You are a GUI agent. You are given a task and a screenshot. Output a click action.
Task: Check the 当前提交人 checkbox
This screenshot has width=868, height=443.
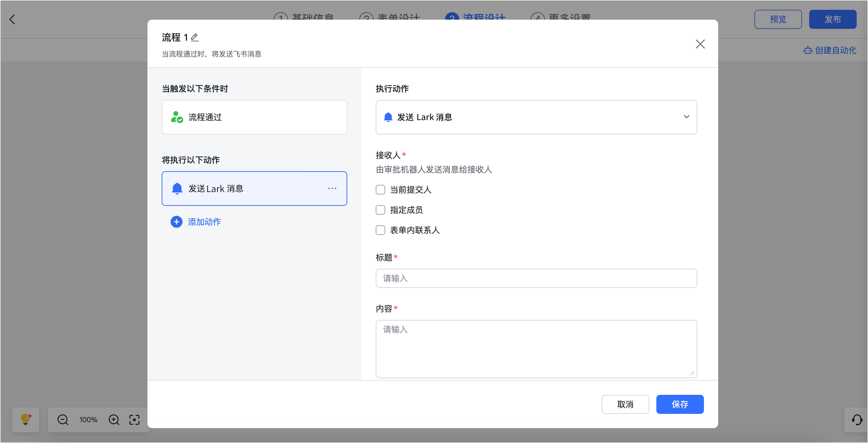click(380, 190)
